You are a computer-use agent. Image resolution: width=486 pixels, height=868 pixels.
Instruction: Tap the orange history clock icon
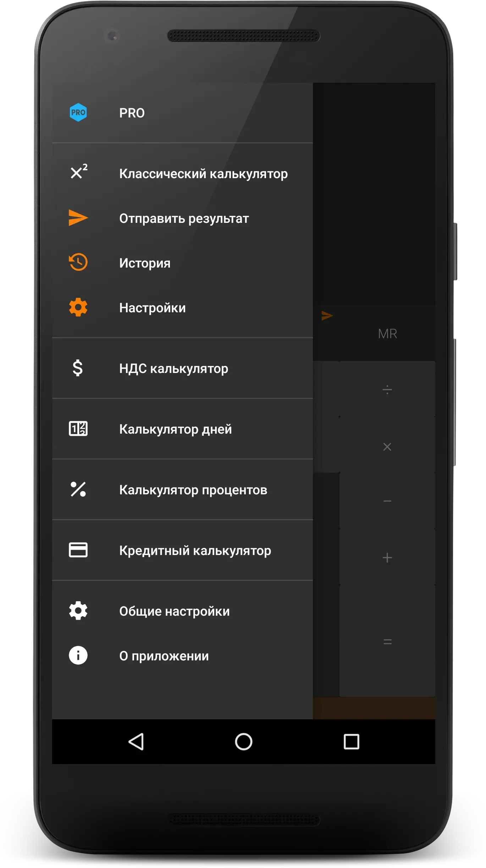click(78, 263)
